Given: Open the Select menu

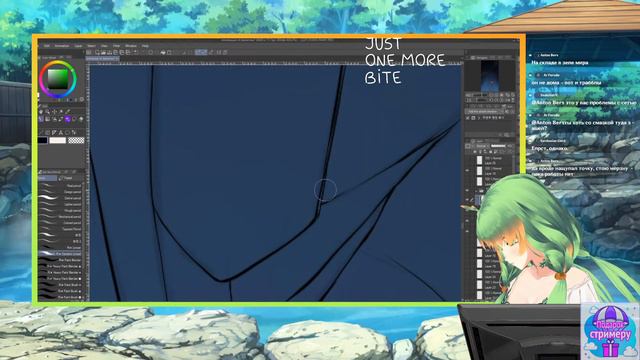Looking at the screenshot, I should point(91,46).
